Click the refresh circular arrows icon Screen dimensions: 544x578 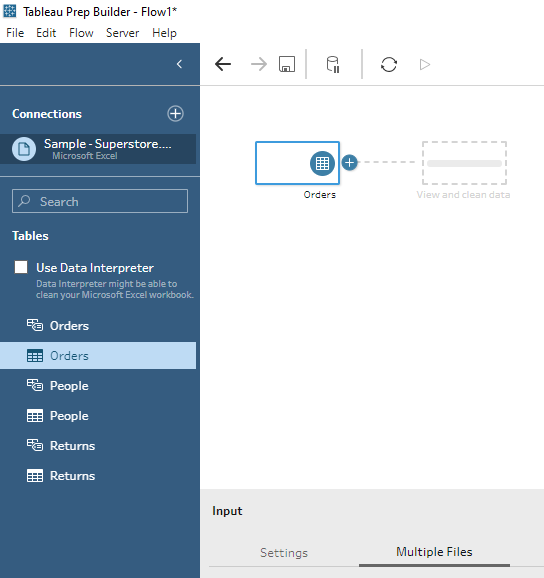(389, 64)
